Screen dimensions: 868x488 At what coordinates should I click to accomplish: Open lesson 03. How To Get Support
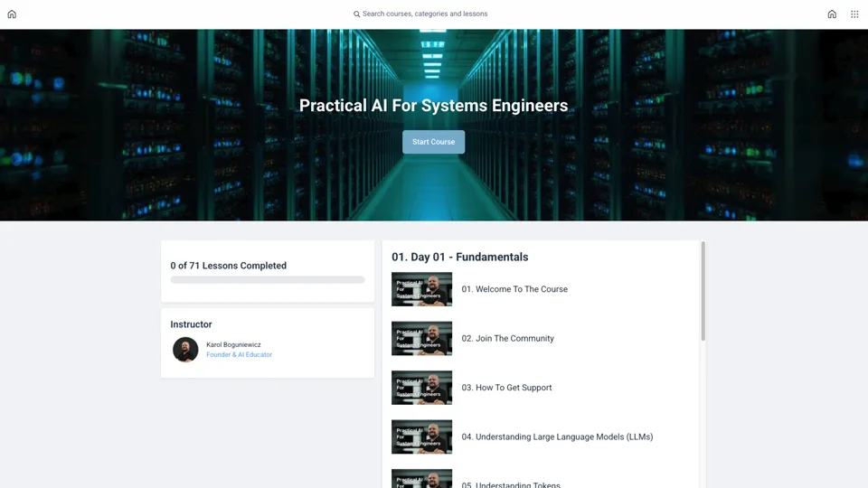(x=506, y=388)
